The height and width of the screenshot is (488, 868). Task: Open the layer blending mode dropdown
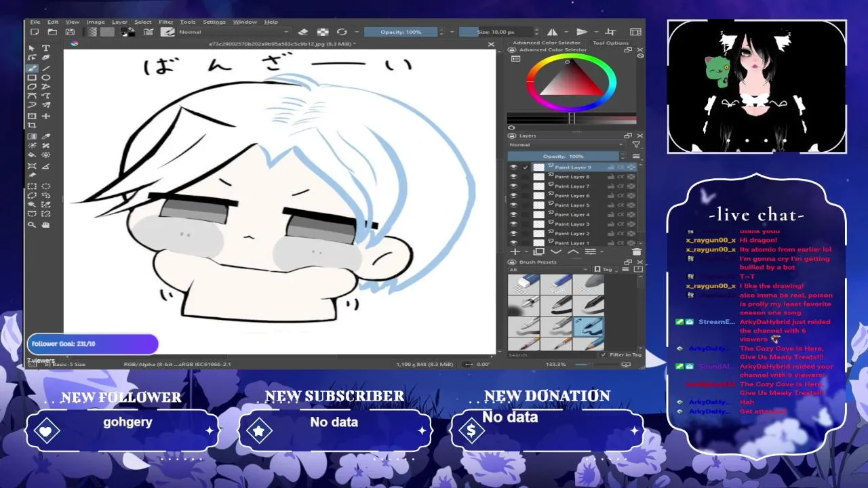[x=566, y=145]
